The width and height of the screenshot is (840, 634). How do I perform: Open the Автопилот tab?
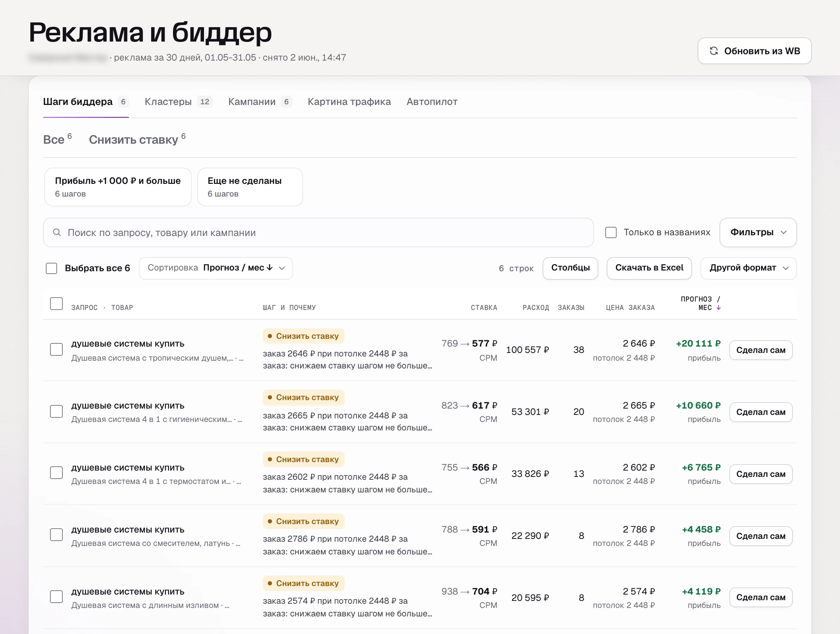click(x=432, y=102)
